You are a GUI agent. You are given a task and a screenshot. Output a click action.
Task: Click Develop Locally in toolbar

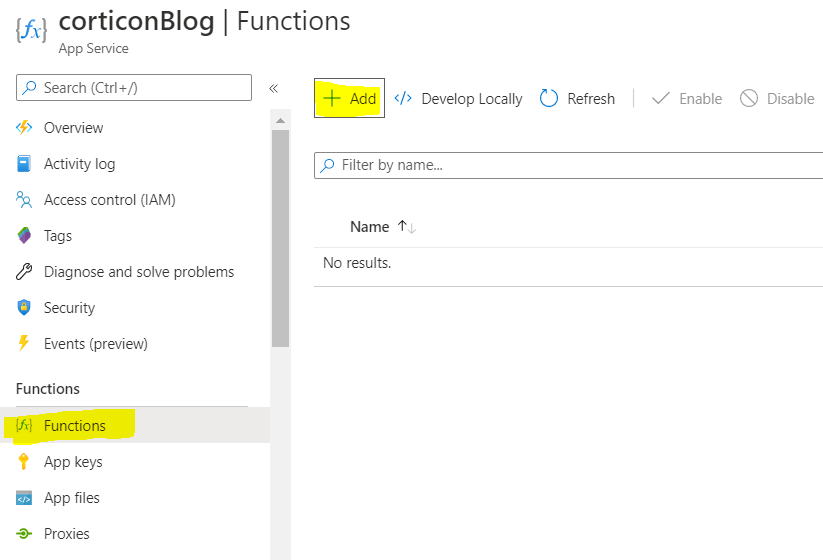(459, 98)
